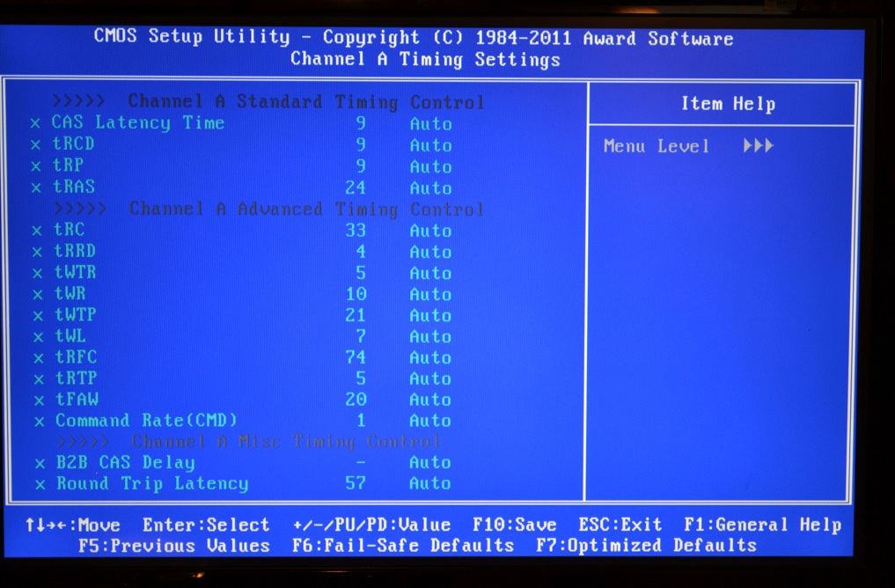This screenshot has height=588, width=895.
Task: Click the arrow keys Move hint
Action: [x=73, y=525]
